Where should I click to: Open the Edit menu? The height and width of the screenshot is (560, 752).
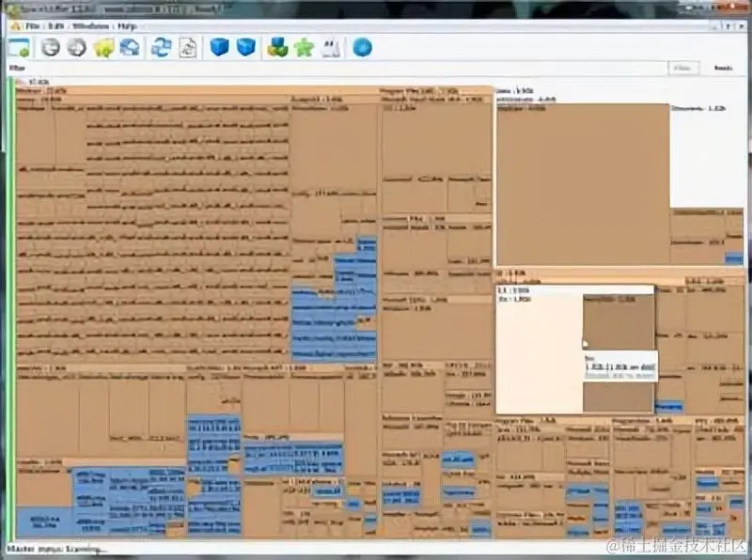pos(55,26)
